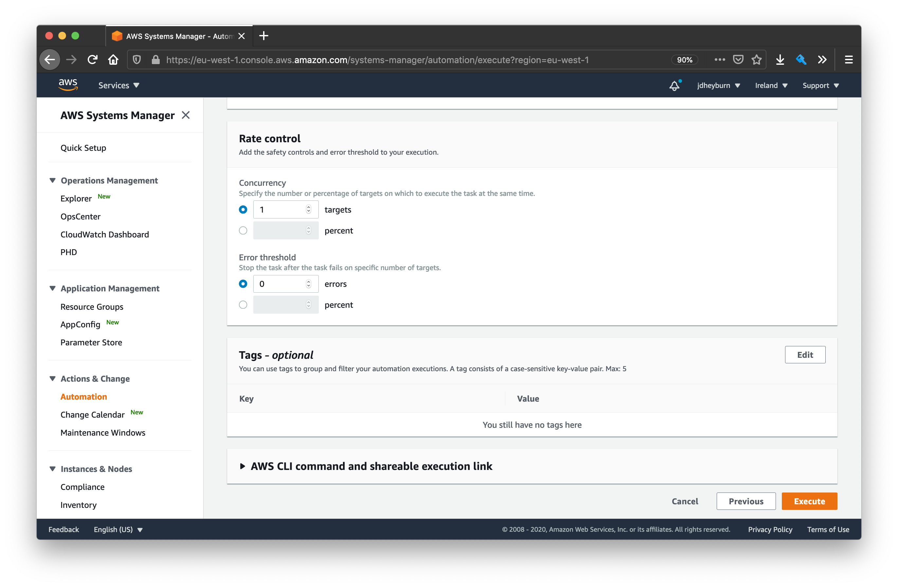Collapse the Actions & Change section
898x588 pixels.
pos(52,378)
